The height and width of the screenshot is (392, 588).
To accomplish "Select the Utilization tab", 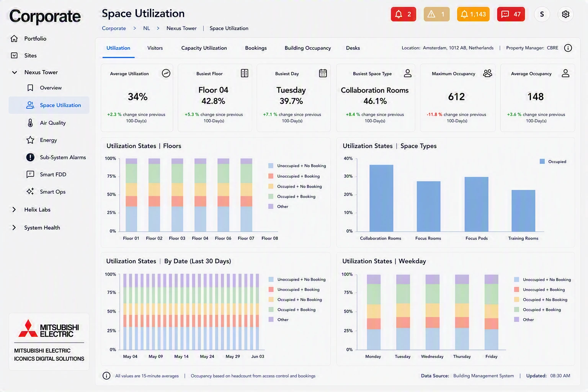I will coord(118,48).
